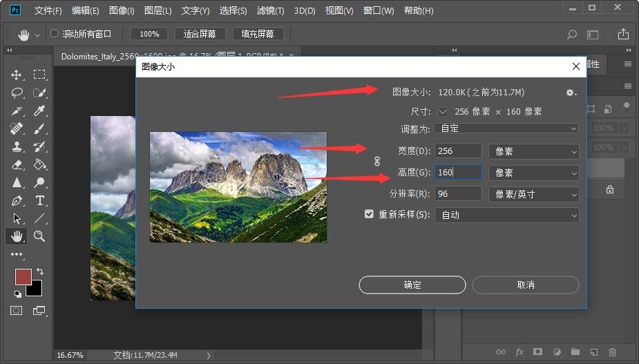This screenshot has width=639, height=364.
Task: Open the 图层 menu
Action: [x=158, y=10]
